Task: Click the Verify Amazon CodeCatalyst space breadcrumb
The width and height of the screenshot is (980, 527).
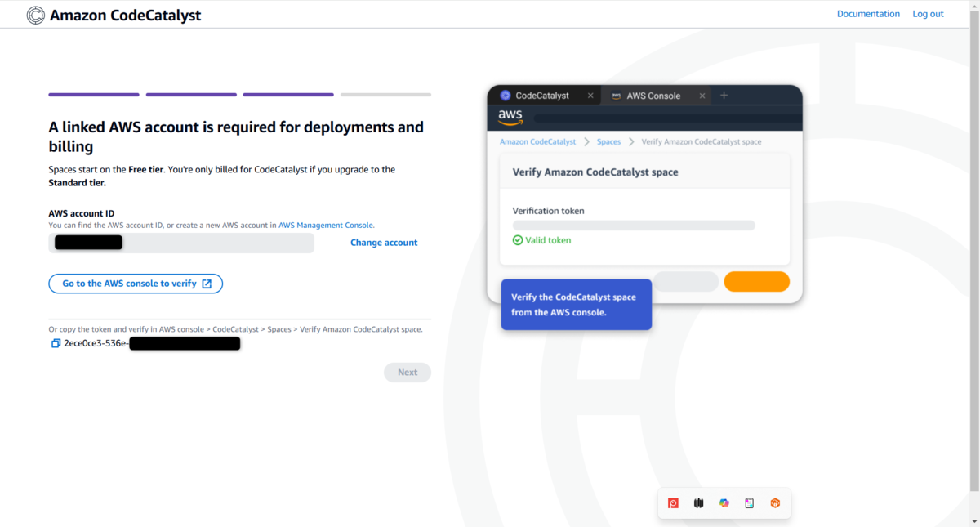Action: click(x=702, y=141)
